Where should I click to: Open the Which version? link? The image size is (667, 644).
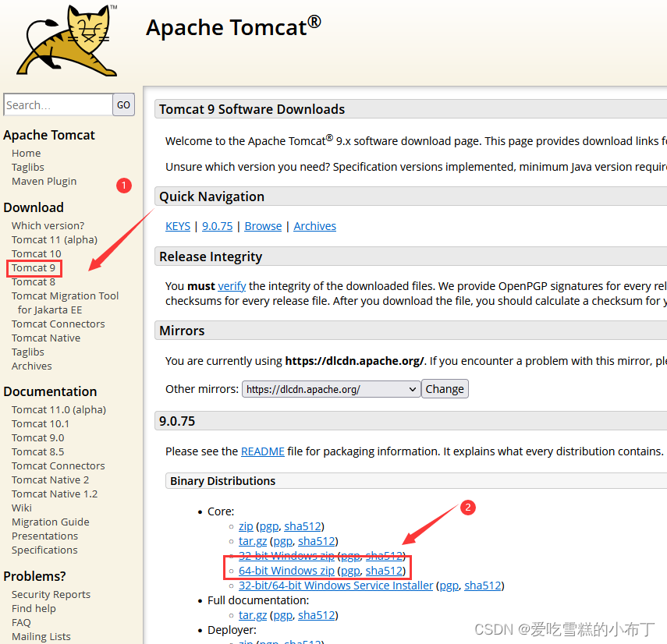pyautogui.click(x=48, y=225)
